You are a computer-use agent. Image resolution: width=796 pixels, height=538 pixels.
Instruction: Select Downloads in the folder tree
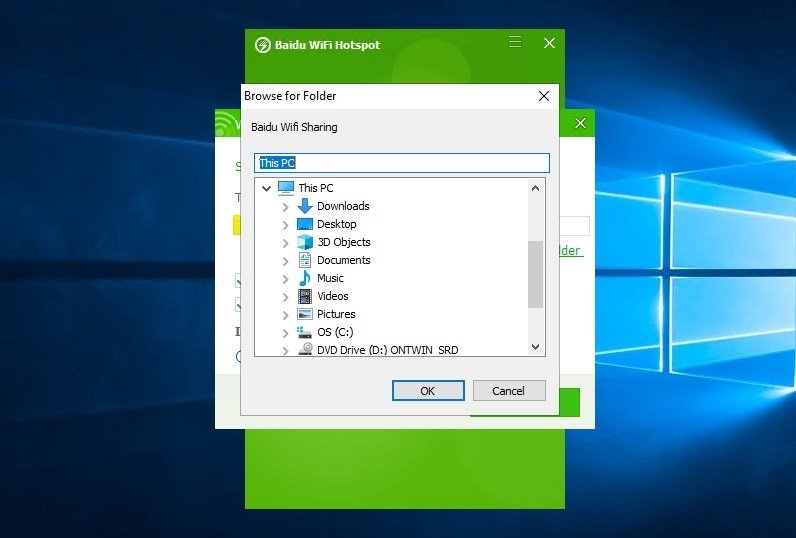coord(343,206)
